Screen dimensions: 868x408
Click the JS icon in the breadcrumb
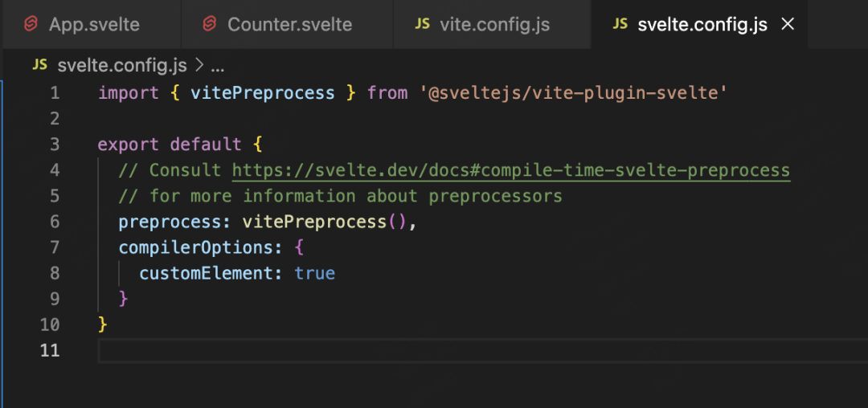click(x=40, y=65)
